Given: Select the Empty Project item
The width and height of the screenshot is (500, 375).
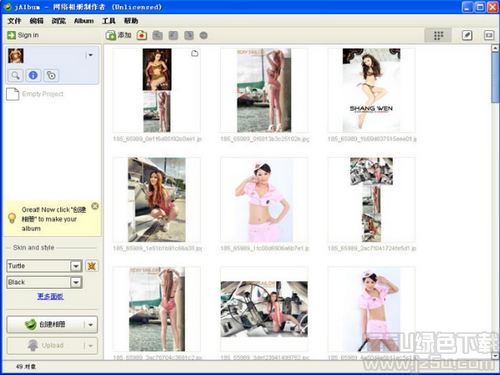Looking at the screenshot, I should click(35, 94).
